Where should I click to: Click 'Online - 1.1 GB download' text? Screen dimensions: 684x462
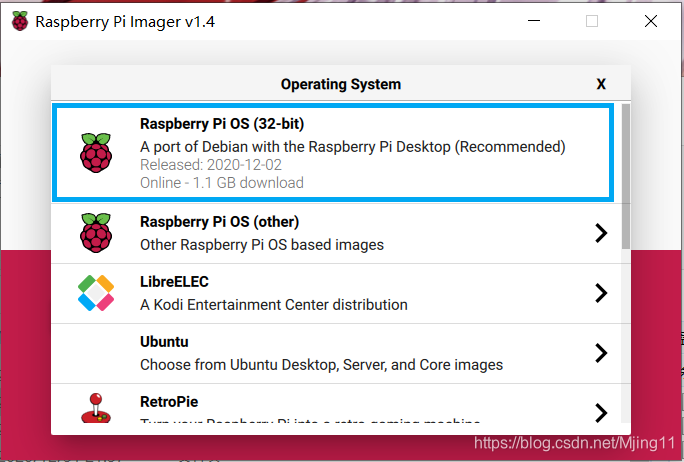point(222,183)
